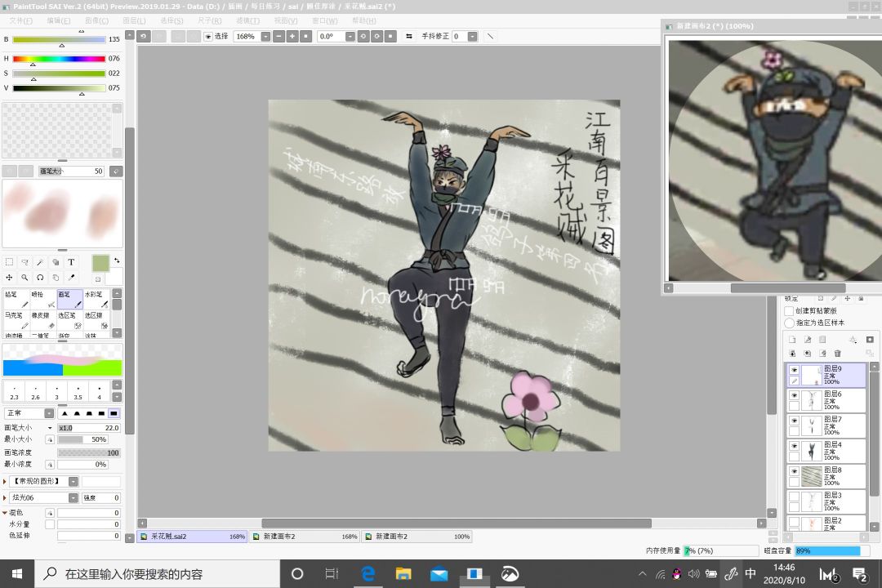Image resolution: width=882 pixels, height=588 pixels.
Task: Pick the eyedropper color picker tool
Action: coord(71,278)
